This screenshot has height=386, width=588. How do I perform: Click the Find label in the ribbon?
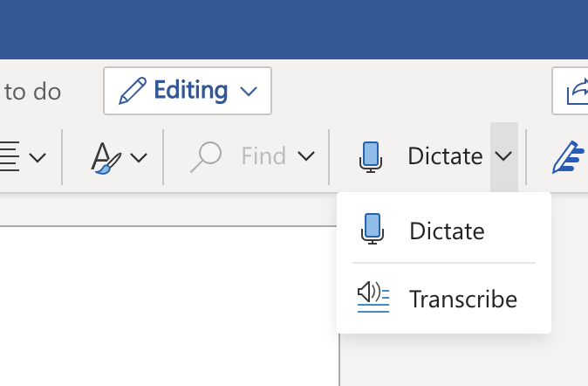(263, 155)
